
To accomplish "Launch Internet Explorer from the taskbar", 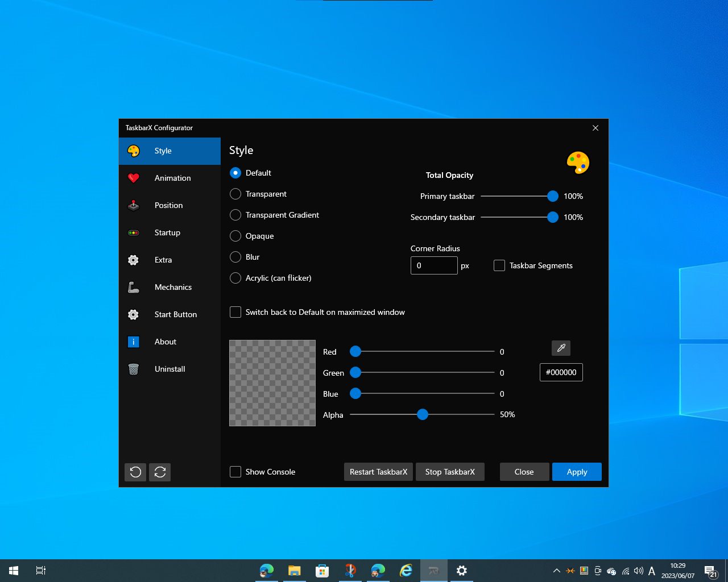I will [406, 570].
